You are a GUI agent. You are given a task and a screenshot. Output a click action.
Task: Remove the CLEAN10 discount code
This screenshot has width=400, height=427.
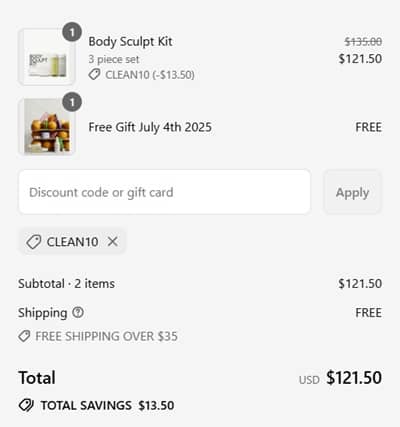(113, 241)
